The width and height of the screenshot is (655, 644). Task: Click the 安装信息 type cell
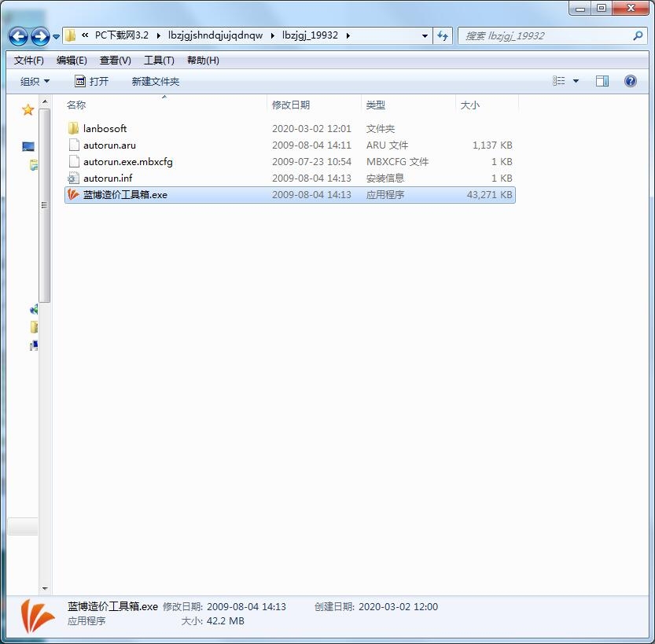click(385, 178)
